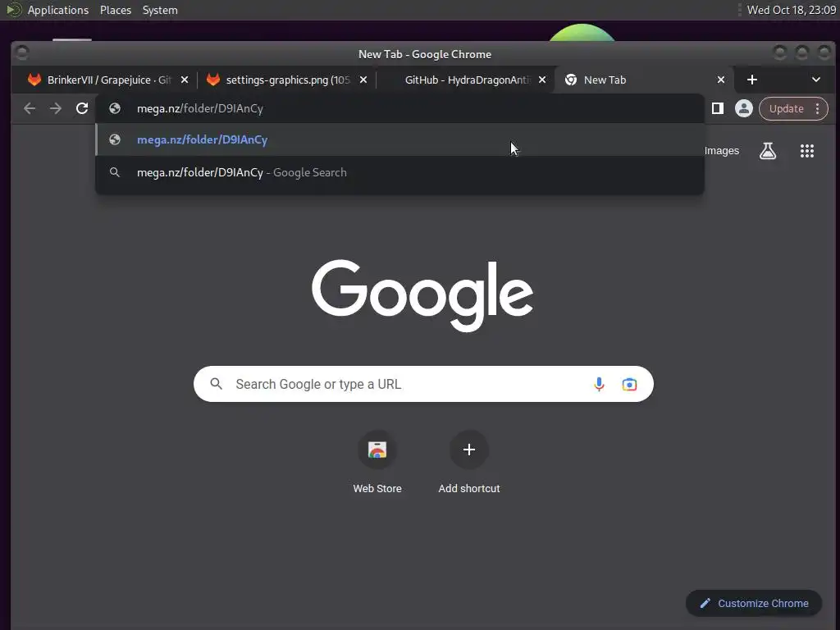Click the Update button
Screen dimensions: 840x630
click(x=787, y=109)
